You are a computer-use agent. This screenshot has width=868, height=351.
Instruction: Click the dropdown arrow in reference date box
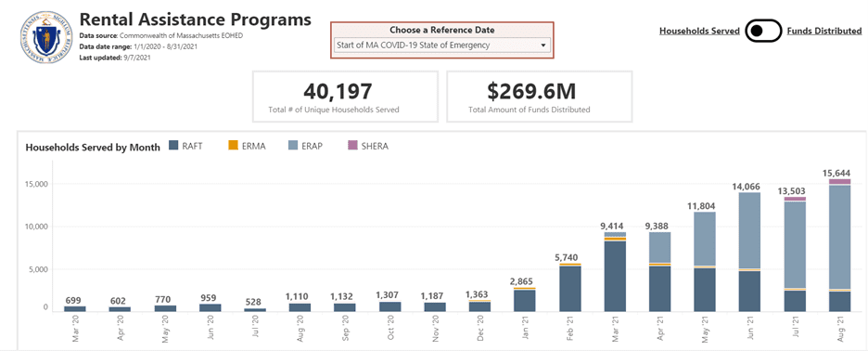[543, 45]
